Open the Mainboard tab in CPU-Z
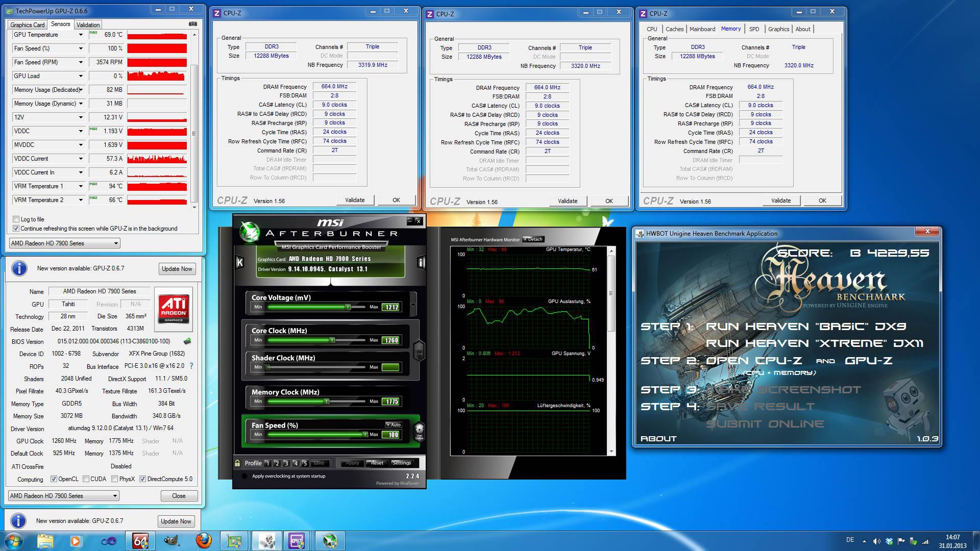The image size is (980, 551). point(702,29)
